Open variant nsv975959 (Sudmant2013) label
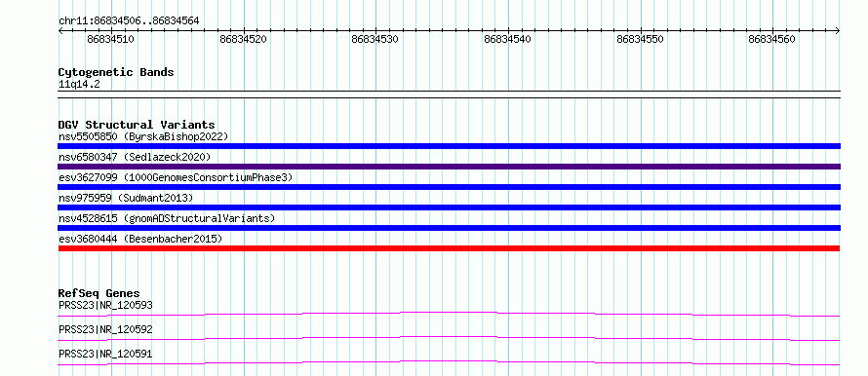Image resolution: width=868 pixels, height=376 pixels. [x=126, y=198]
